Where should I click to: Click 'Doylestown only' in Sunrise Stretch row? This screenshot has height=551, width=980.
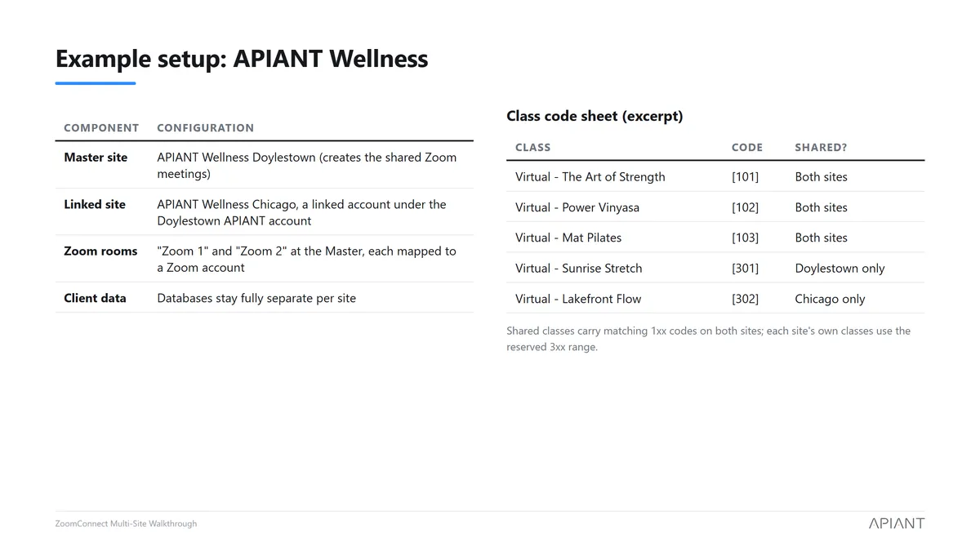coord(840,269)
